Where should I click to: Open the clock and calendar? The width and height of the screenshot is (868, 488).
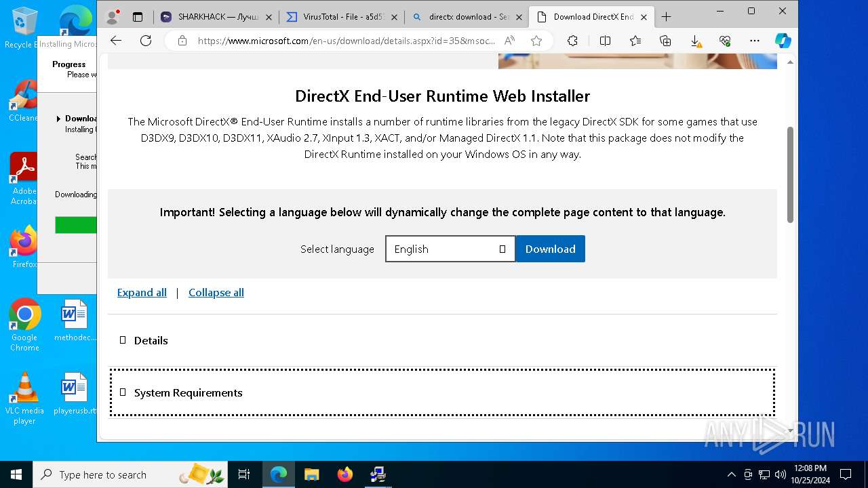pyautogui.click(x=810, y=474)
